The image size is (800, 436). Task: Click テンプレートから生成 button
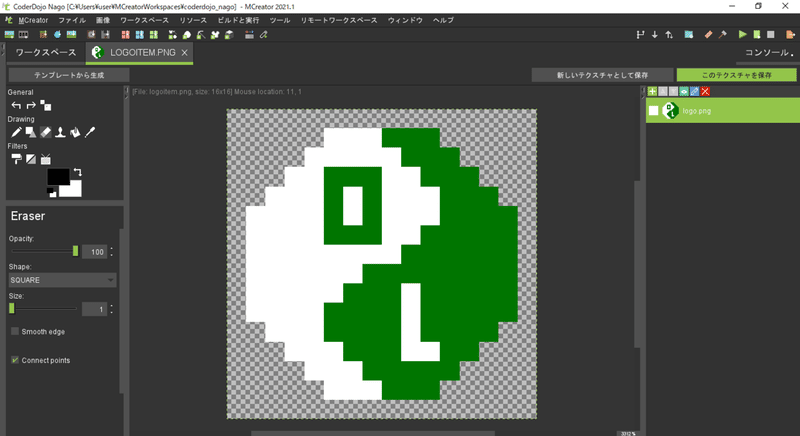tap(69, 75)
